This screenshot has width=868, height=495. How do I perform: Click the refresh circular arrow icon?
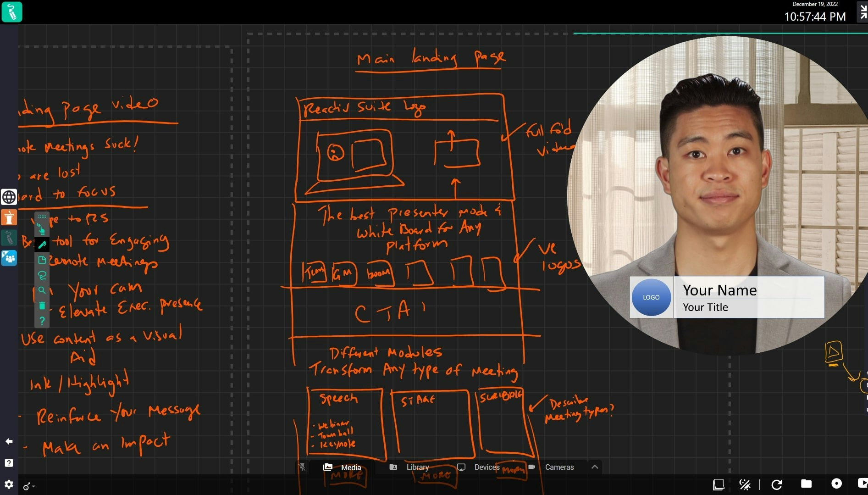tap(776, 484)
